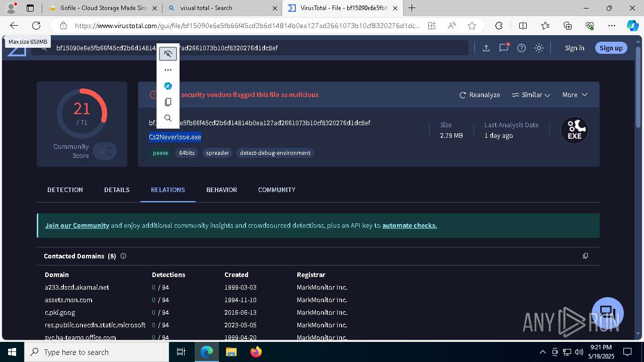Click the malicious warning alert icon
Screen dimensions: 644x362
[x=154, y=95]
